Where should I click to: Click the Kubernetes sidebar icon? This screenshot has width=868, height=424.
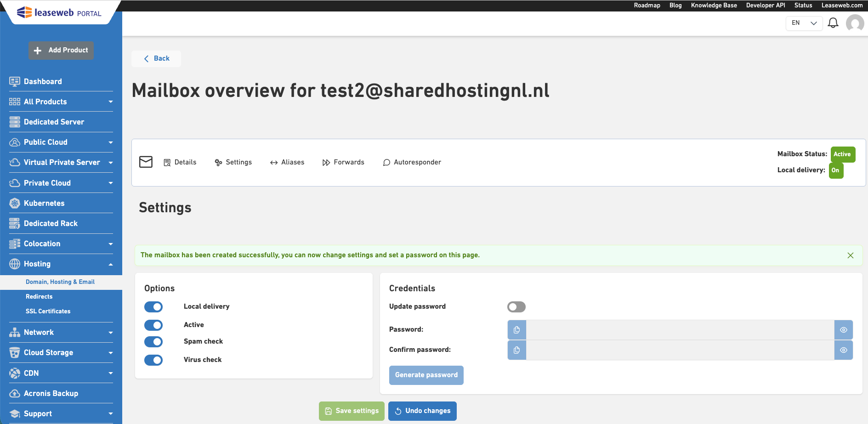pyautogui.click(x=14, y=203)
